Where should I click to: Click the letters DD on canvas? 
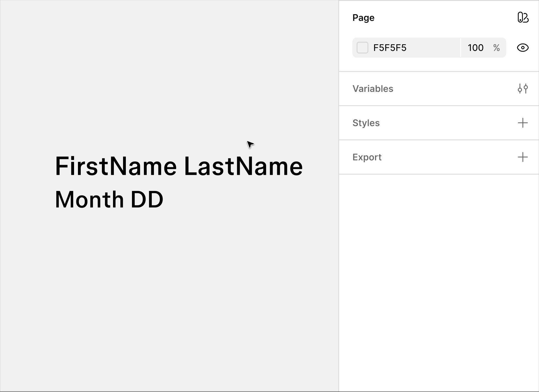coord(147,199)
